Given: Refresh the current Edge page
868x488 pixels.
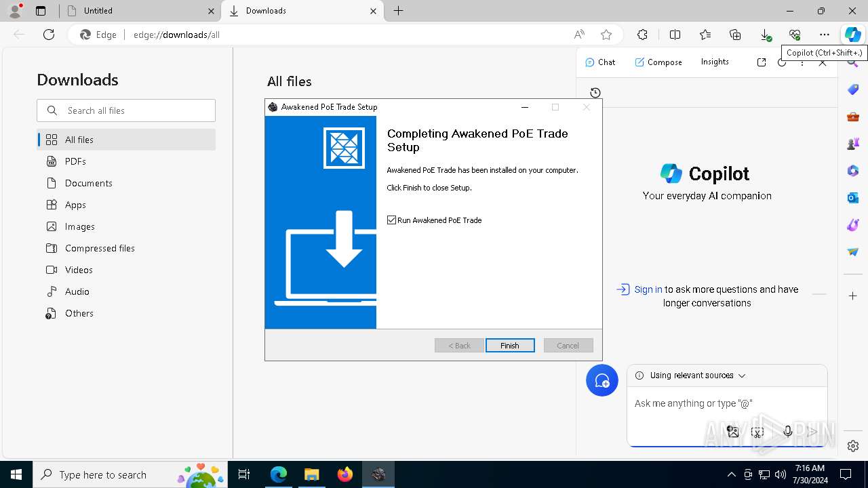Looking at the screenshot, I should pyautogui.click(x=49, y=35).
